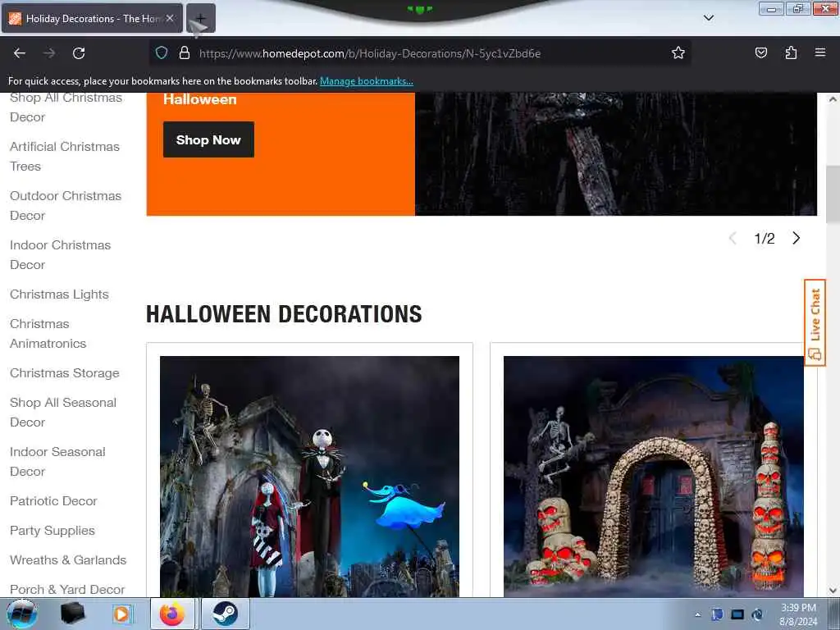840x630 pixels.
Task: Click the HALLOWEEN DECORATIONS heading text
Action: [x=284, y=314]
